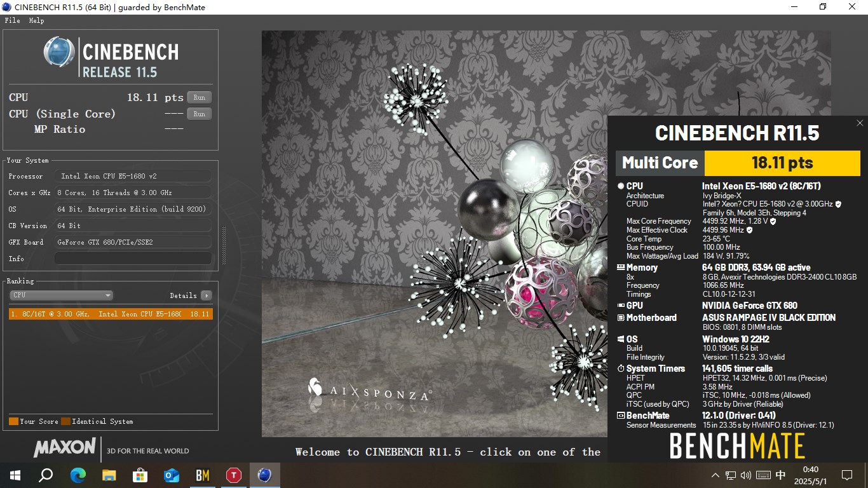
Task: Open the File menu
Action: coord(12,20)
